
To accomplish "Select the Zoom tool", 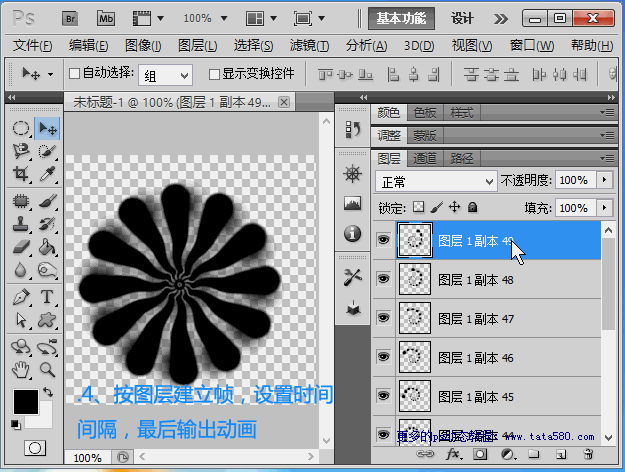I will click(x=47, y=370).
